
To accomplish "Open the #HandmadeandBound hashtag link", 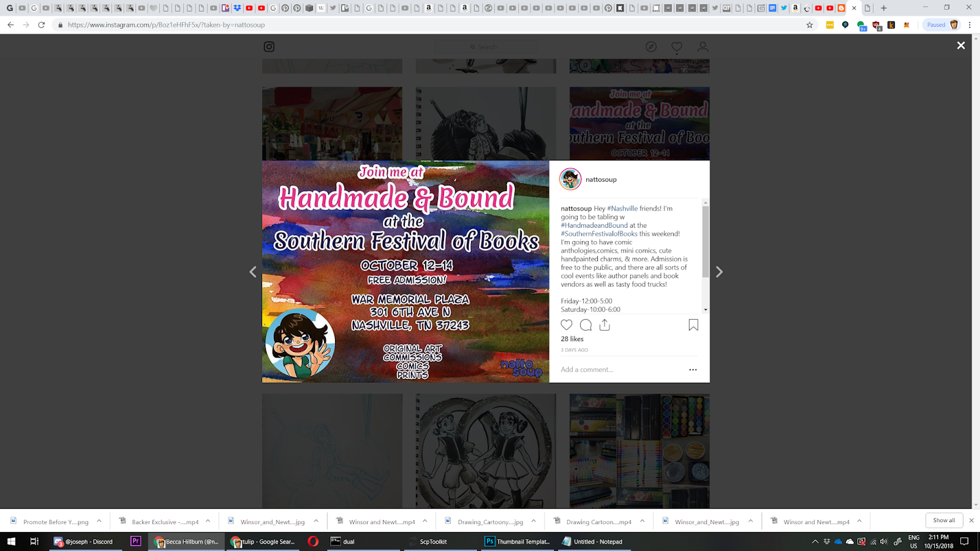I will (x=594, y=225).
